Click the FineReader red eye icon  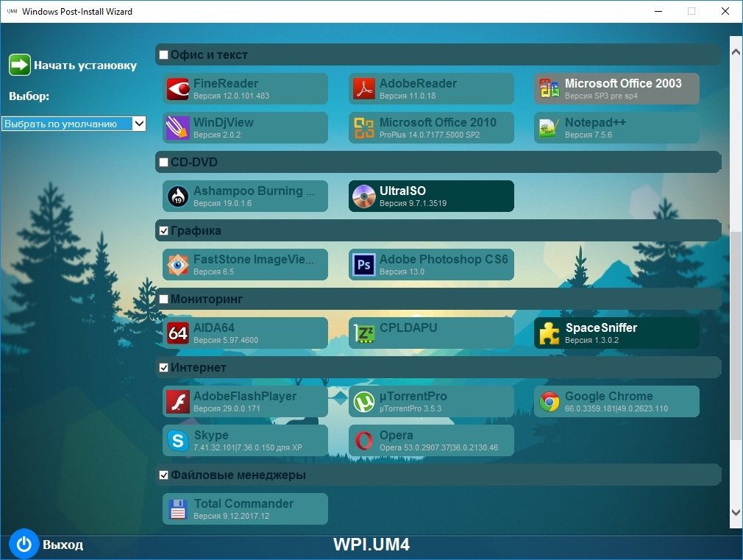point(178,88)
